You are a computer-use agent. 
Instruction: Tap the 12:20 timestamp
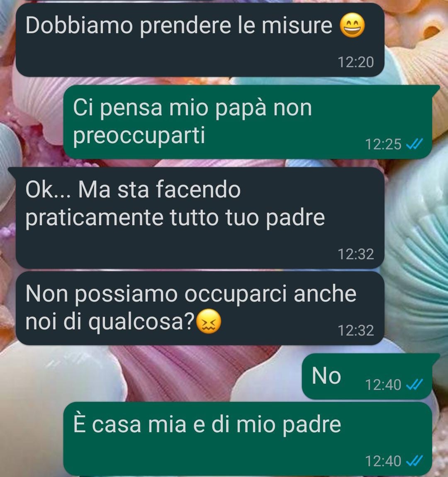(355, 62)
